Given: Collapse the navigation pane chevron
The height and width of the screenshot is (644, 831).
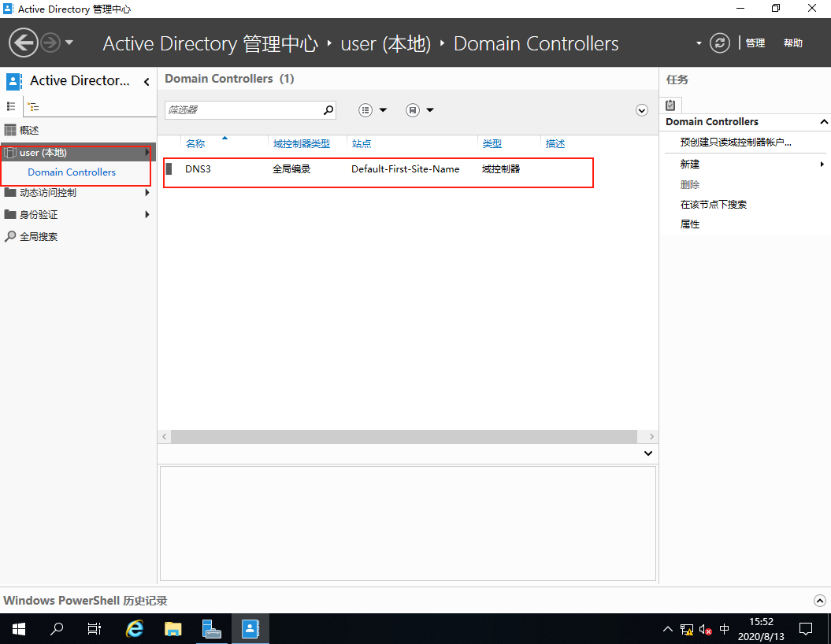Looking at the screenshot, I should coord(147,82).
